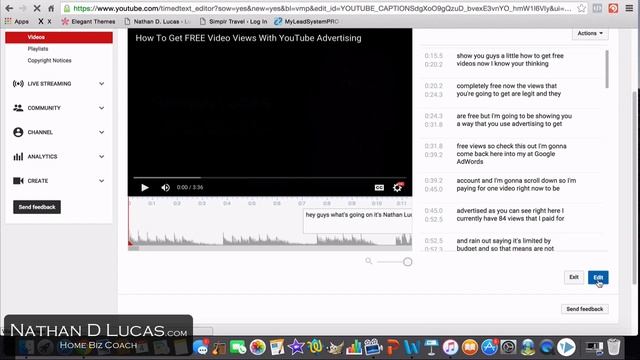Open the Chrome hamburger menu
Screen dimensions: 640x360
coord(629,8)
